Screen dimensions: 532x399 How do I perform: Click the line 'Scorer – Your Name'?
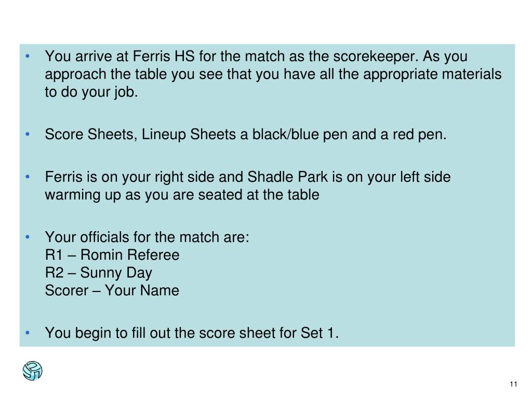pyautogui.click(x=112, y=290)
